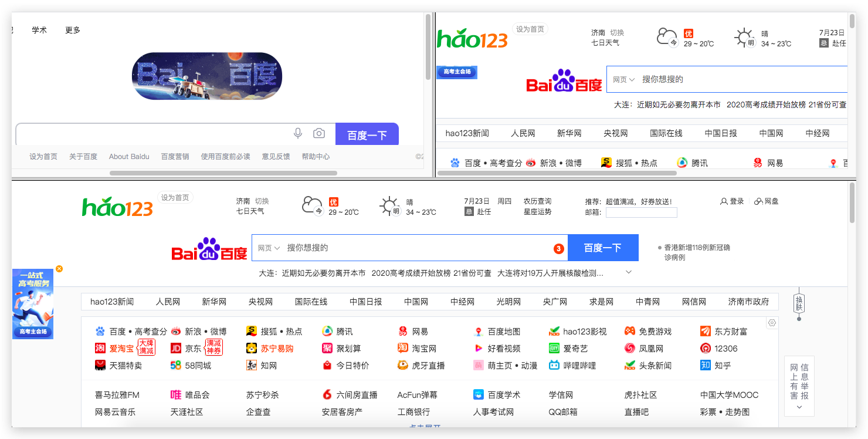Open 爱淘宝 icon link
This screenshot has width=868, height=439.
coord(100,349)
